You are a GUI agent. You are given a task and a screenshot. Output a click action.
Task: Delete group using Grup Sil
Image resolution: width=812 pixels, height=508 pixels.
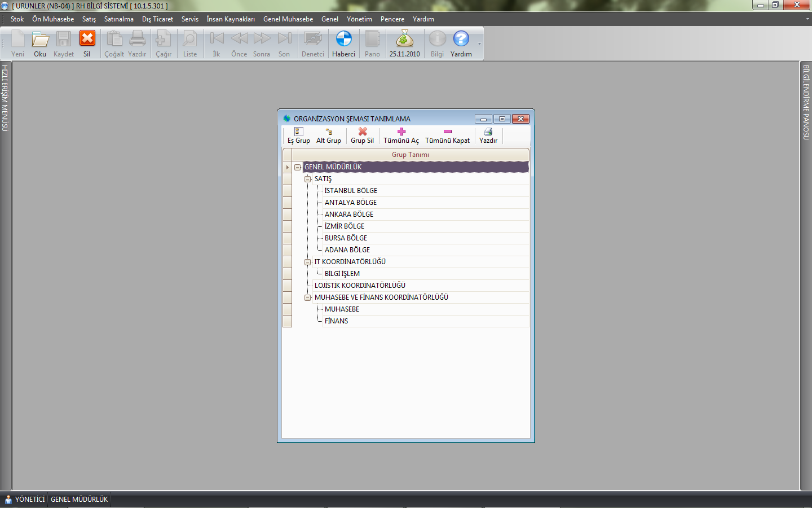[362, 135]
